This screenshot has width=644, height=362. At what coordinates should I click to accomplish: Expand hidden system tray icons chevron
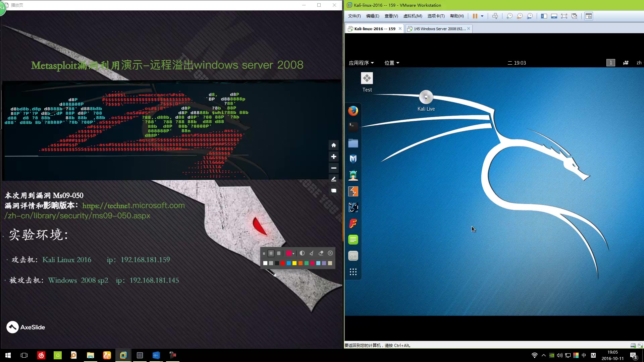544,355
